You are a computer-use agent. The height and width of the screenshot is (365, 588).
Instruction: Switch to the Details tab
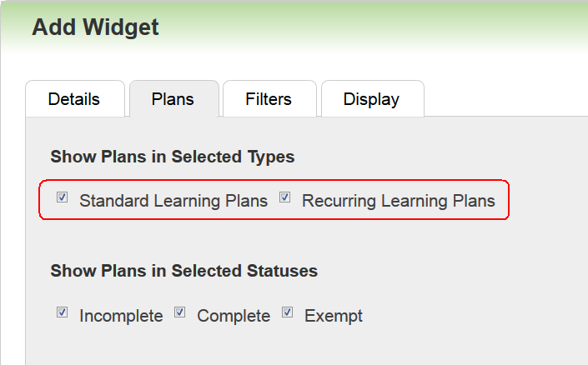(x=74, y=99)
